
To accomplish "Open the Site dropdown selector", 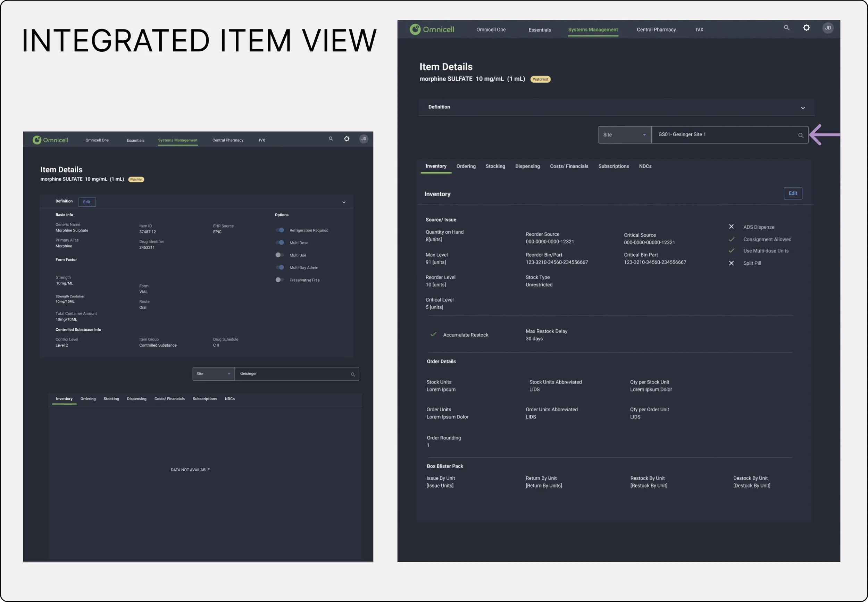I will pyautogui.click(x=625, y=135).
